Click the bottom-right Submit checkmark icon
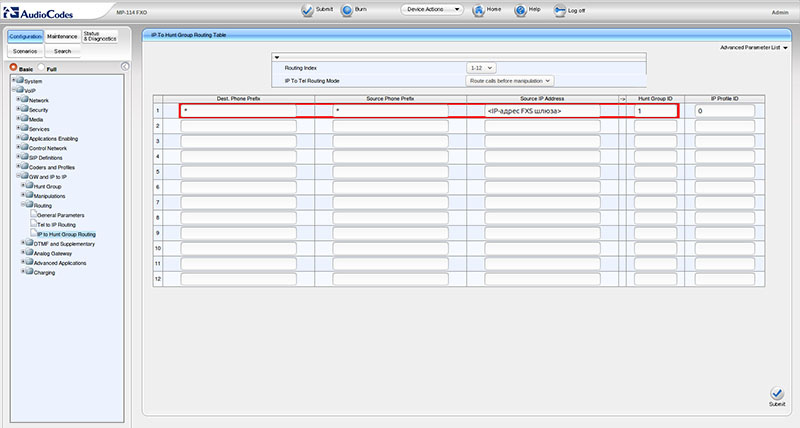800x428 pixels. click(777, 393)
